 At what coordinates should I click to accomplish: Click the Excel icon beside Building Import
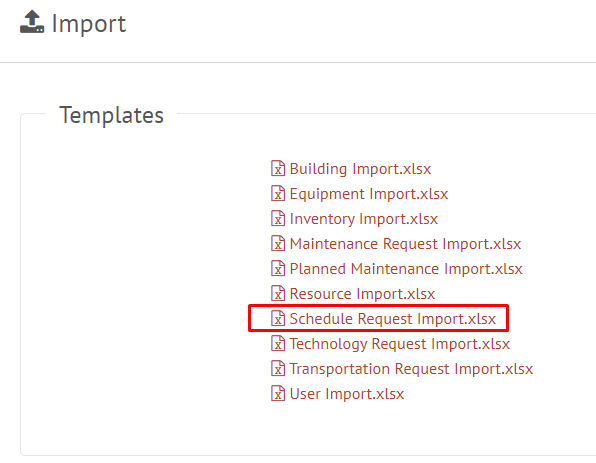click(278, 168)
